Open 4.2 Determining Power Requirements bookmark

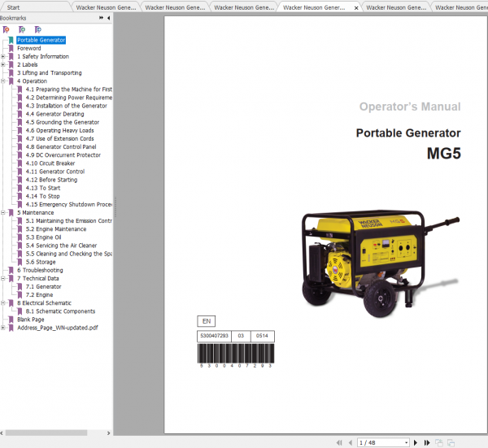click(69, 98)
